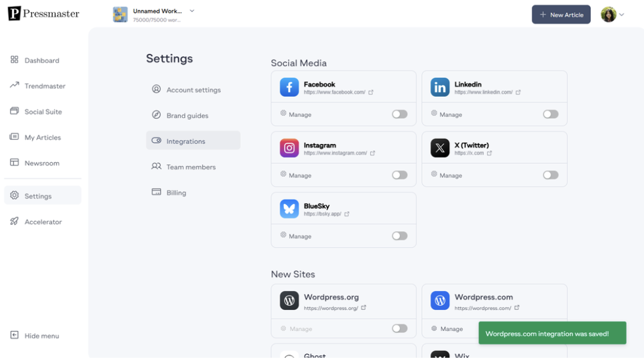This screenshot has width=644, height=359.
Task: Enable the BlueSky integration toggle
Action: tap(400, 236)
